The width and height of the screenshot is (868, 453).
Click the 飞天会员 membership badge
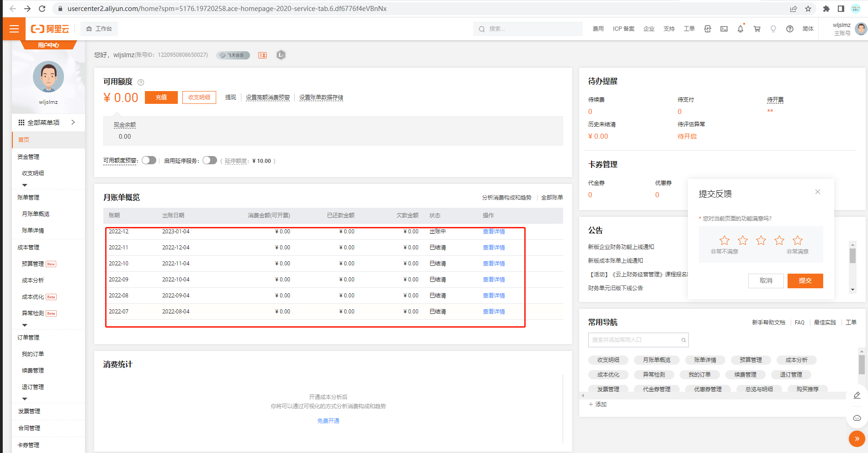(233, 55)
